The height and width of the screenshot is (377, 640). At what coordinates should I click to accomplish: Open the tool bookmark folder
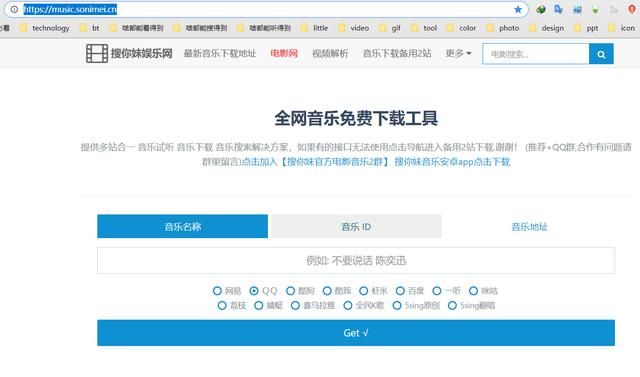click(424, 28)
